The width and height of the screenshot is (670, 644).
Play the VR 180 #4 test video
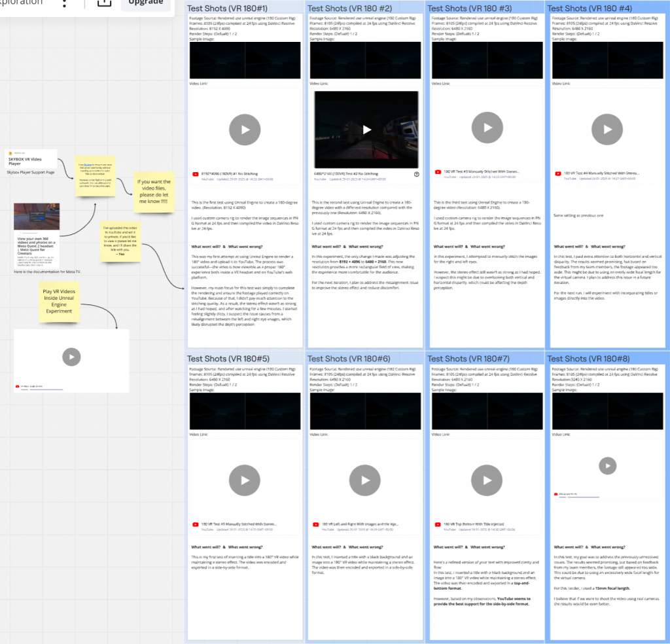pos(607,130)
